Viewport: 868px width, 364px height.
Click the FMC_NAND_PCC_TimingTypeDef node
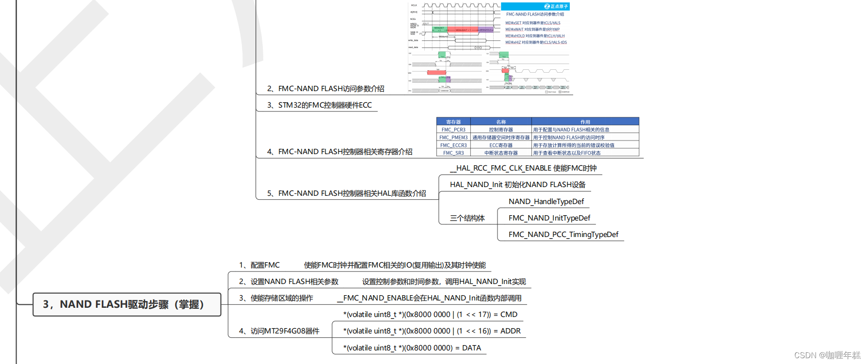point(563,235)
